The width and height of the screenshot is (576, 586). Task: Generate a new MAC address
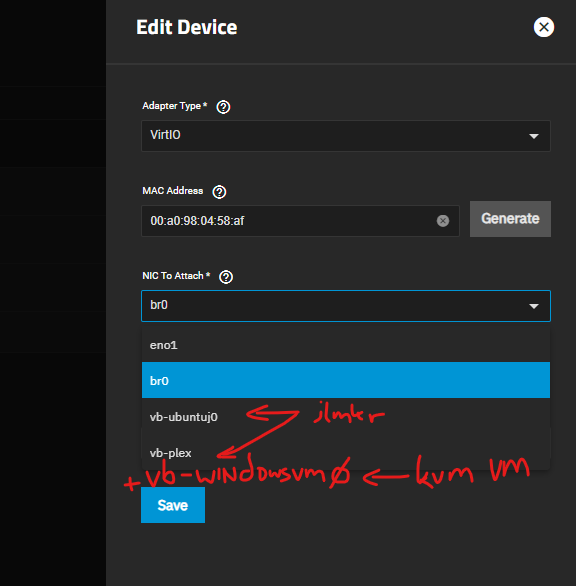pos(510,219)
